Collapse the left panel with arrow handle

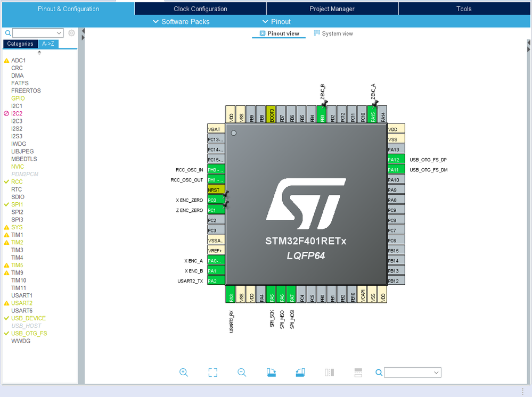tap(83, 31)
